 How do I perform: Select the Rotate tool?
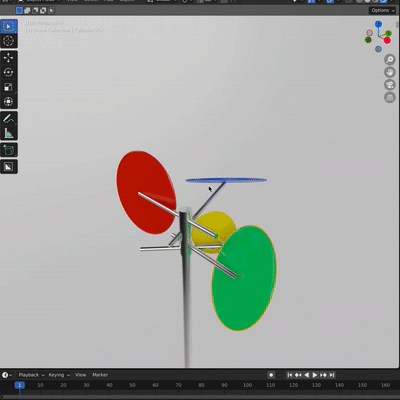8,72
